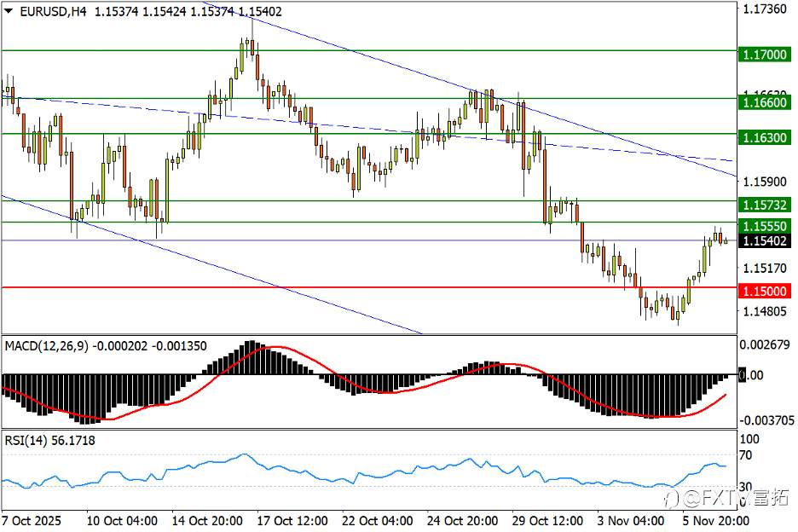Select the 1.16600 price level label
Screen dimensions: 798x532
(765, 101)
